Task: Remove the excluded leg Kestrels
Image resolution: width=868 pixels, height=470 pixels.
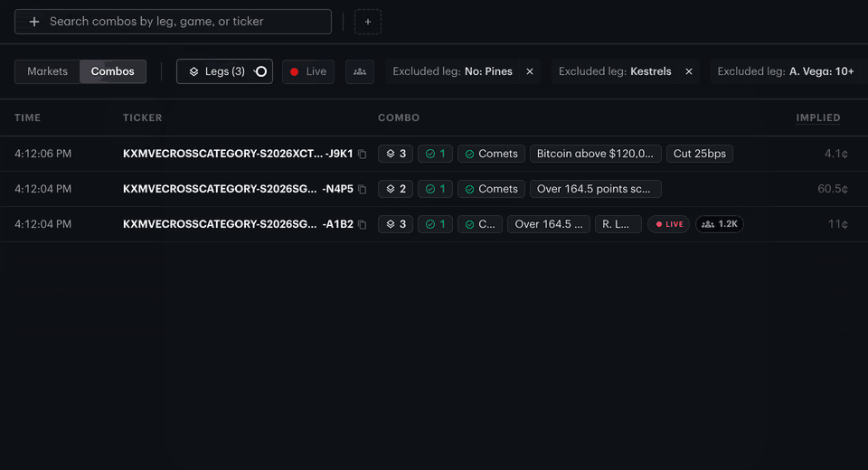Action: 689,71
